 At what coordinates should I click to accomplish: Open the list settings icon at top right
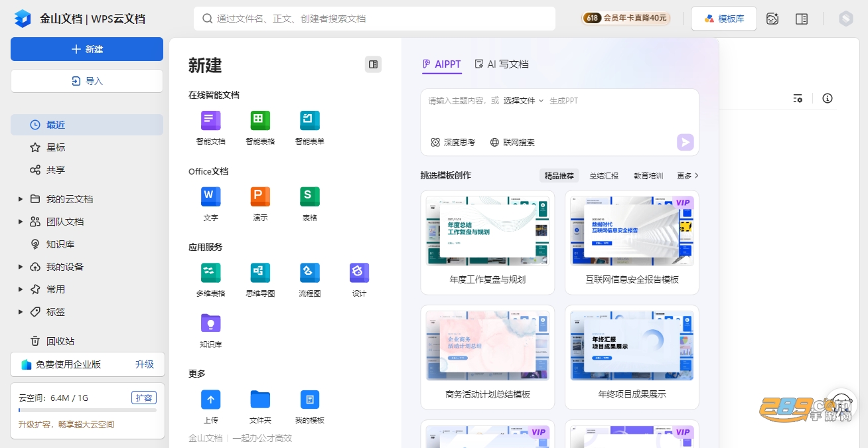click(798, 98)
